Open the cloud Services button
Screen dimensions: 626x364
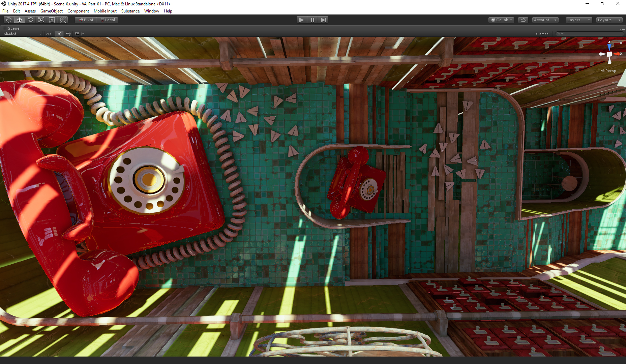(x=523, y=20)
